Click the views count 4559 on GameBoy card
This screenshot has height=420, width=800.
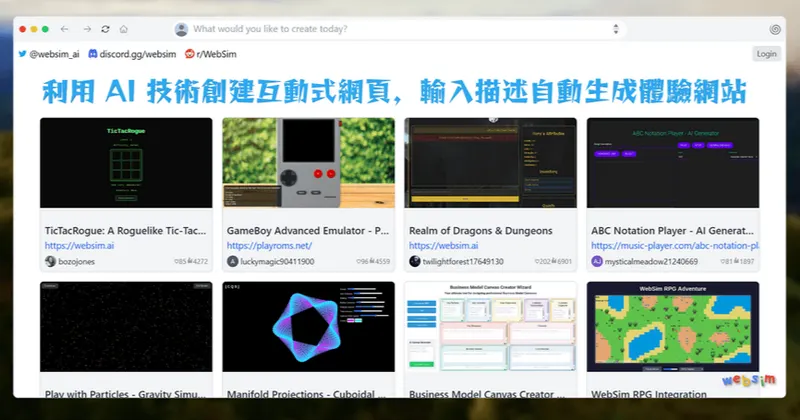pos(382,261)
